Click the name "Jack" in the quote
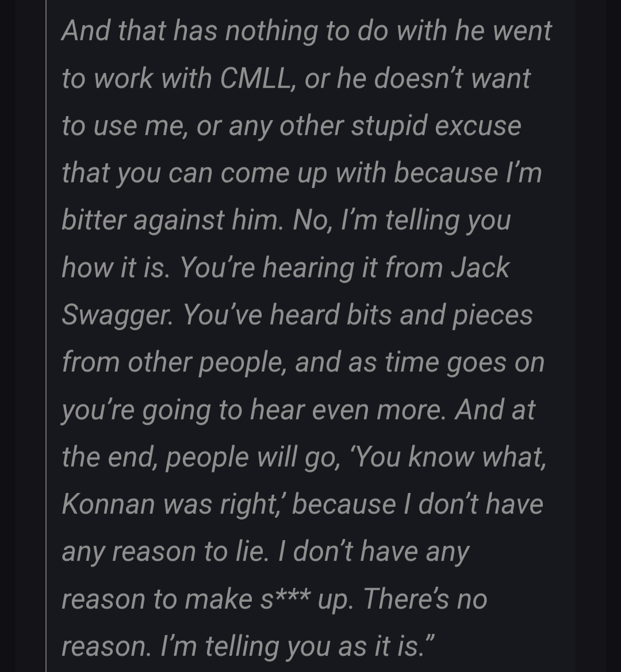 point(480,268)
